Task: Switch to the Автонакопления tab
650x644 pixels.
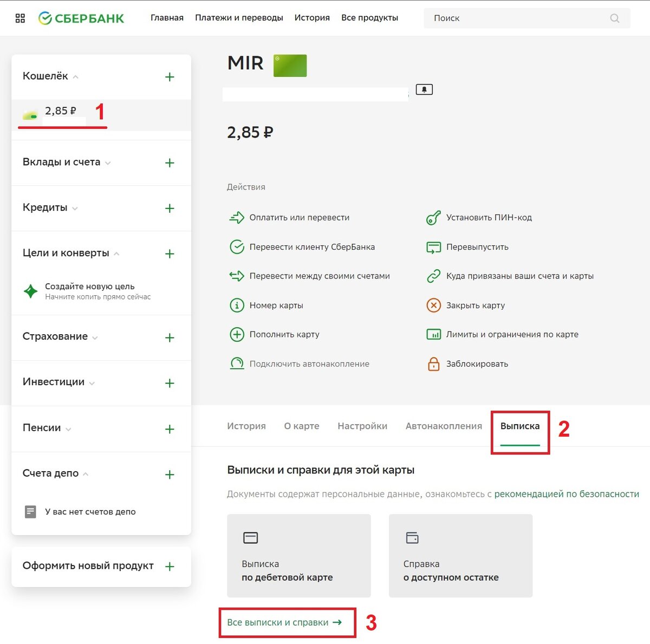Action: point(444,426)
